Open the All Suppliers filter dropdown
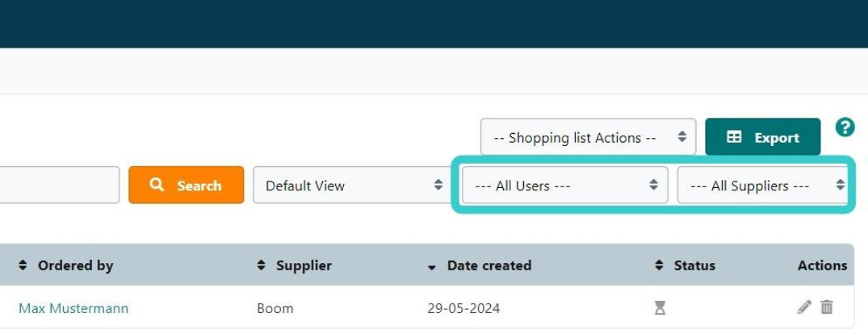 (762, 185)
